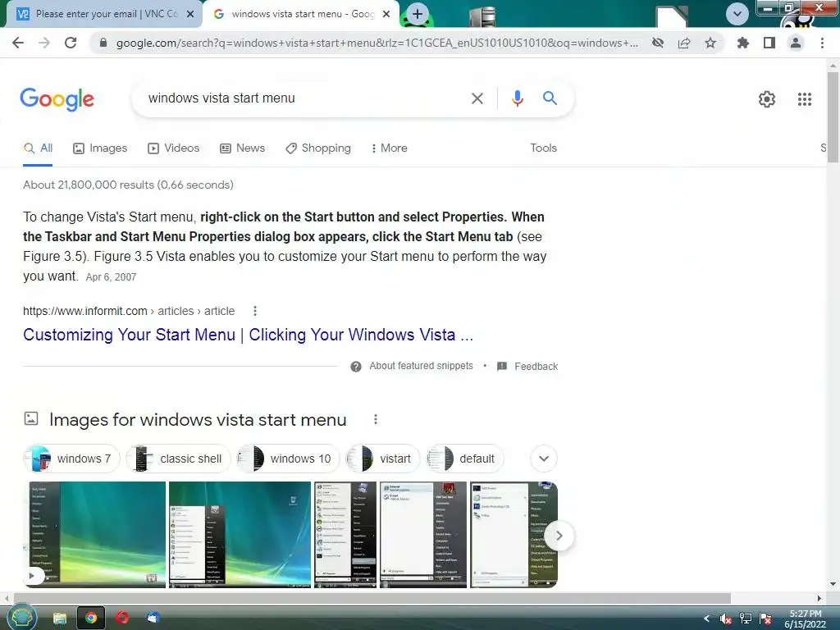
Task: Submit search with the magnifier icon
Action: click(x=550, y=98)
